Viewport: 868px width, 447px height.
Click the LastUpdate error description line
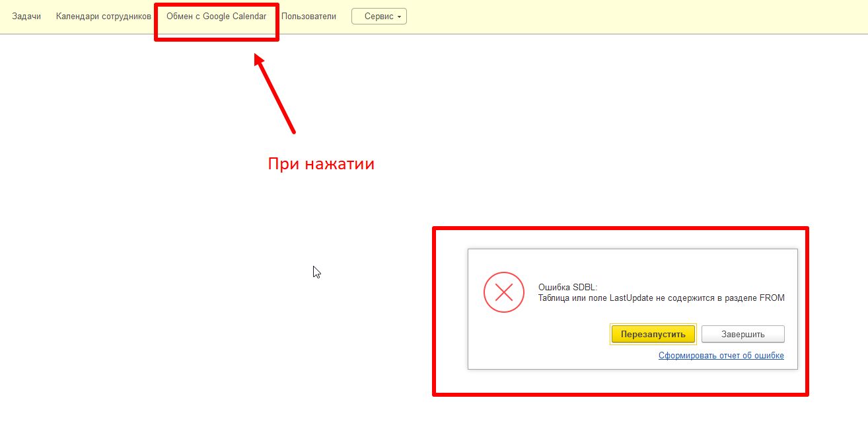coord(661,298)
